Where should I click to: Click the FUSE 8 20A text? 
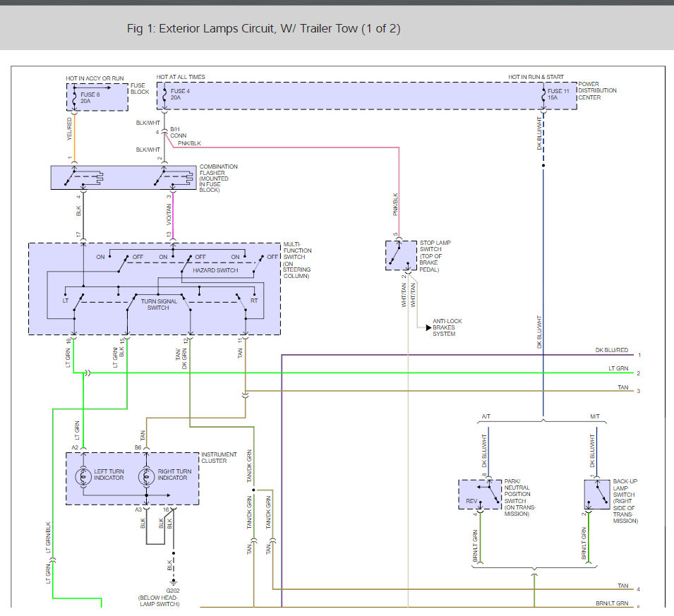click(x=90, y=97)
